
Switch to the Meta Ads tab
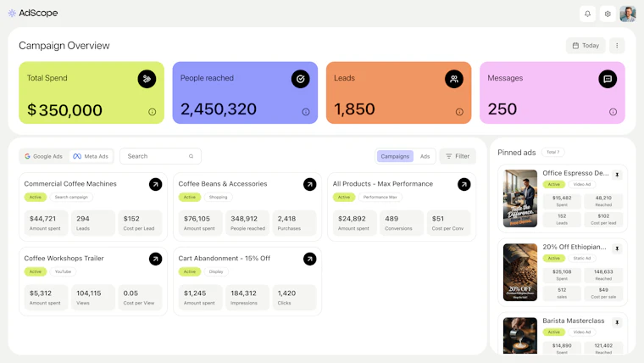point(91,156)
